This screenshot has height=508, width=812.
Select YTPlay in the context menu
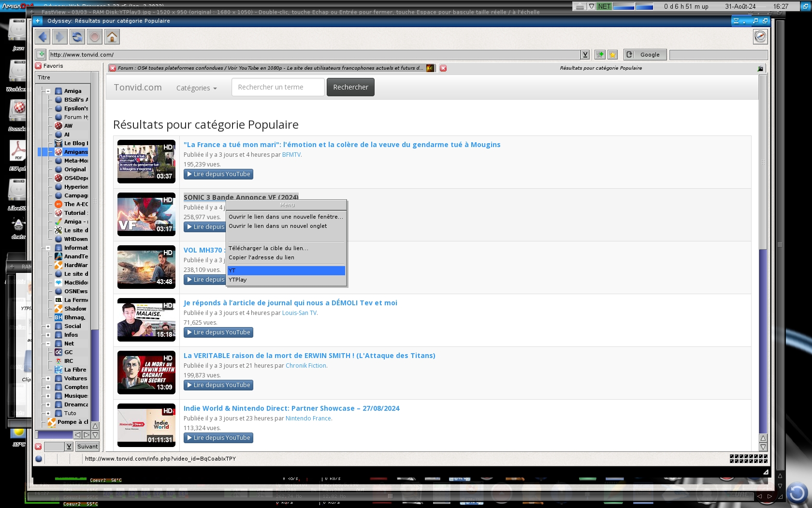(x=286, y=280)
